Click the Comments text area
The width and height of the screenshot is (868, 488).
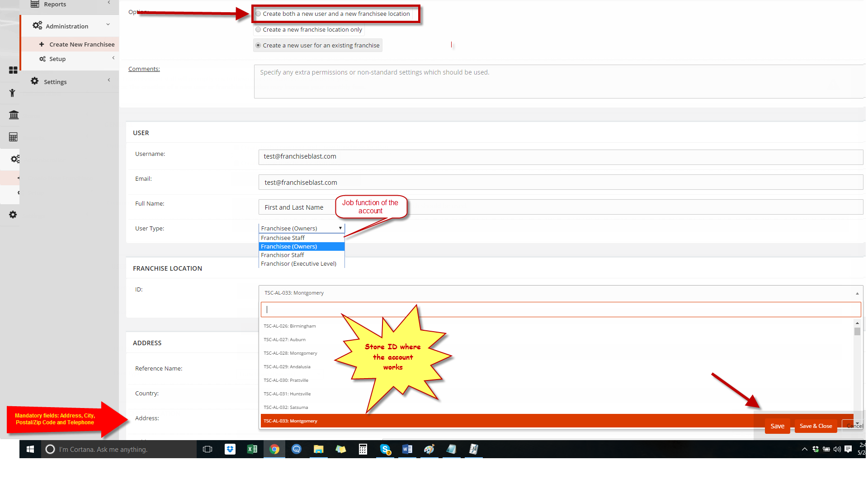(x=558, y=81)
